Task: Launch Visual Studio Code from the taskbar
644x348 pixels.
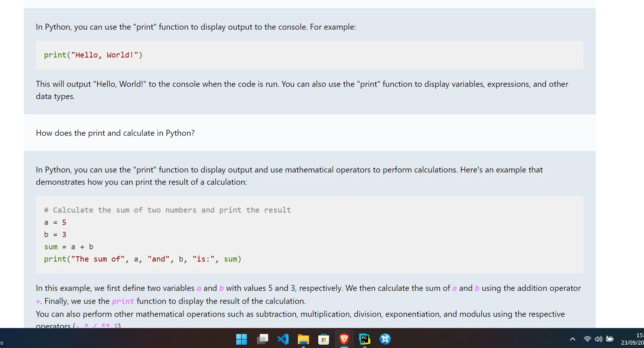Action: 283,339
